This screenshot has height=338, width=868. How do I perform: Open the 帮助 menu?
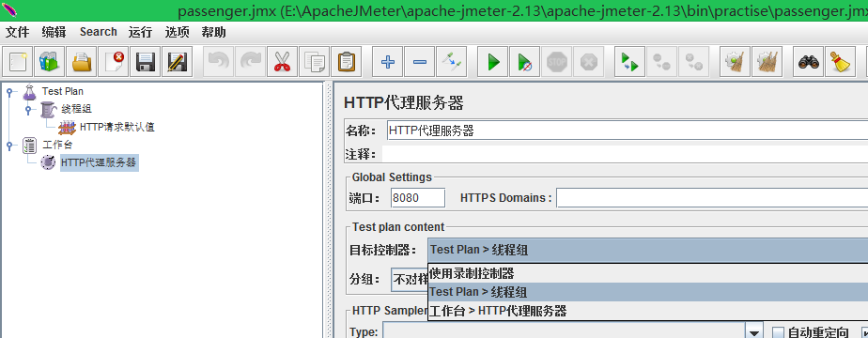coord(213,32)
